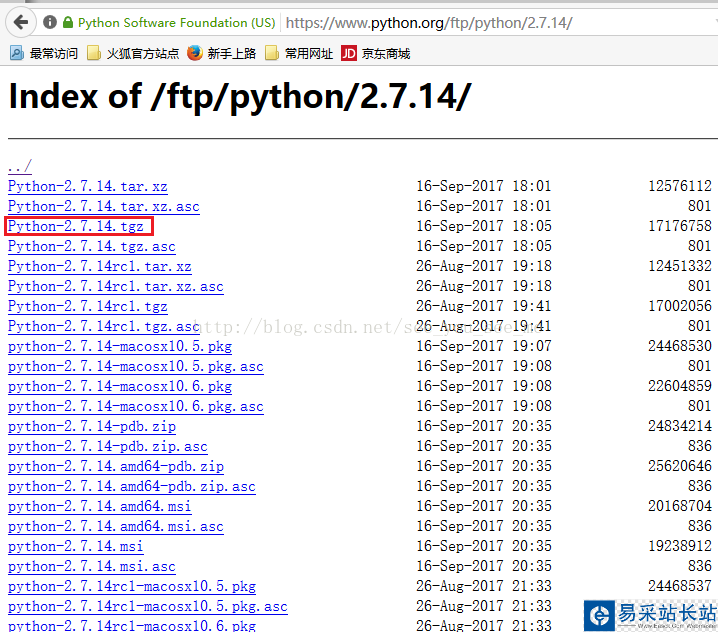Screen dimensions: 718x632
Task: Open the 常用网址 bookmark folder
Action: point(299,54)
